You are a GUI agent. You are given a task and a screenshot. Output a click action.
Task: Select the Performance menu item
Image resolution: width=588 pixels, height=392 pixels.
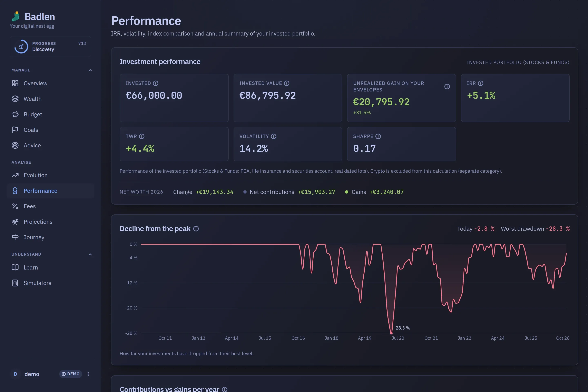[50, 191]
